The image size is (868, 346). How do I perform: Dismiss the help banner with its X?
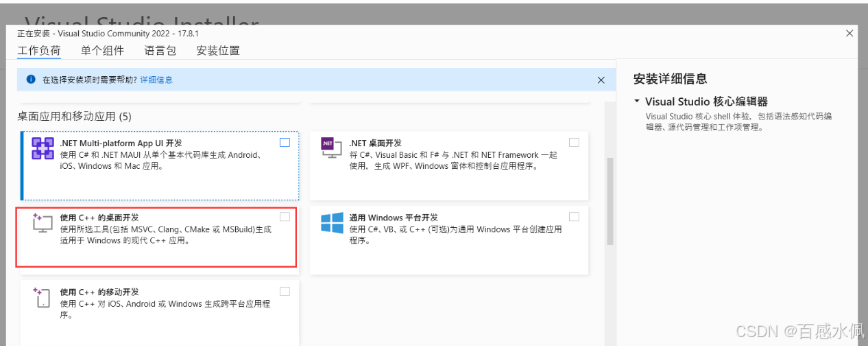point(601,80)
